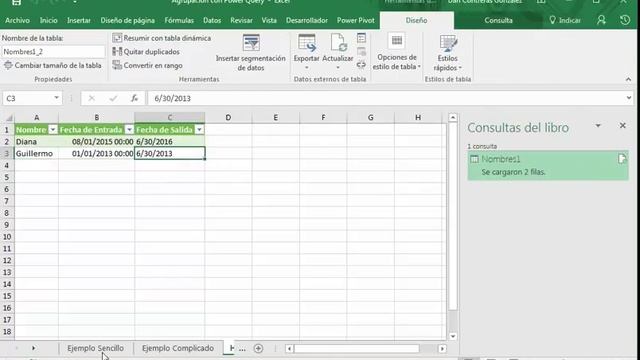640x360 pixels.
Task: Click the Exportar table icon
Action: 307,43
